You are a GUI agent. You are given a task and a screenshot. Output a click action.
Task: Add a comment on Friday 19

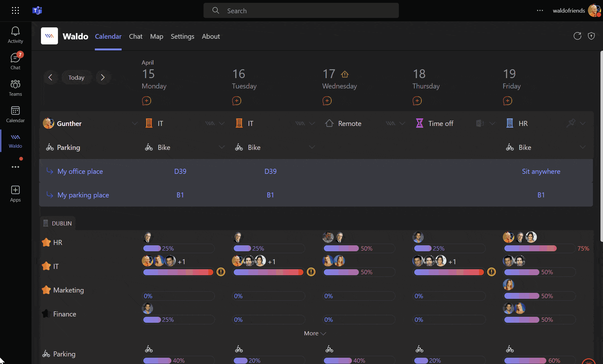pos(508,101)
